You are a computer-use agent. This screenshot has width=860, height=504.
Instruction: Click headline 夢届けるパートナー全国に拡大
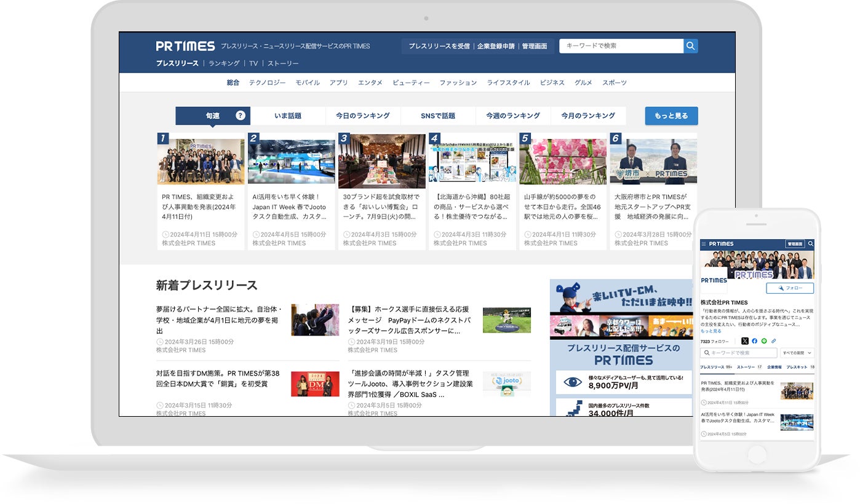coord(220,320)
